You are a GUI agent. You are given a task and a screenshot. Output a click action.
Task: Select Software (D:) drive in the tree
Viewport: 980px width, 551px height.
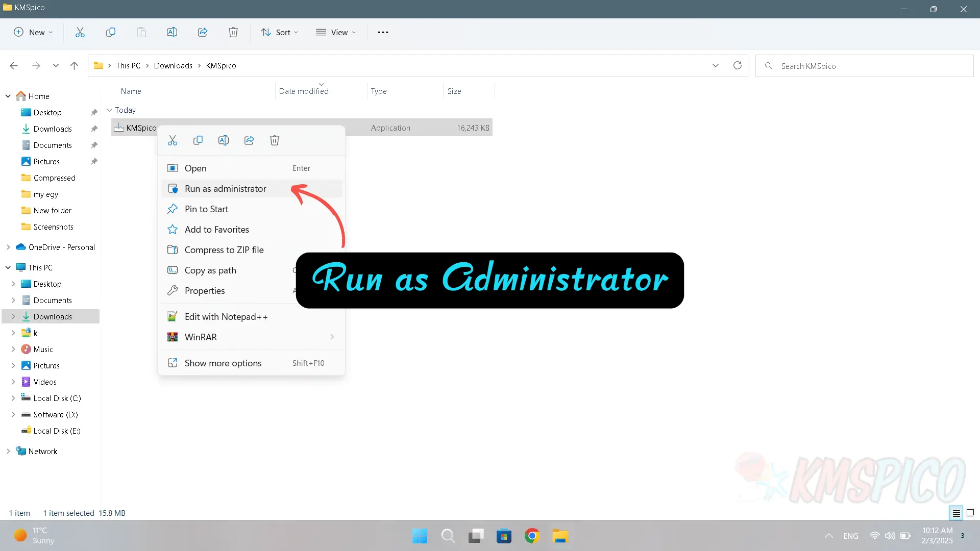pos(56,414)
